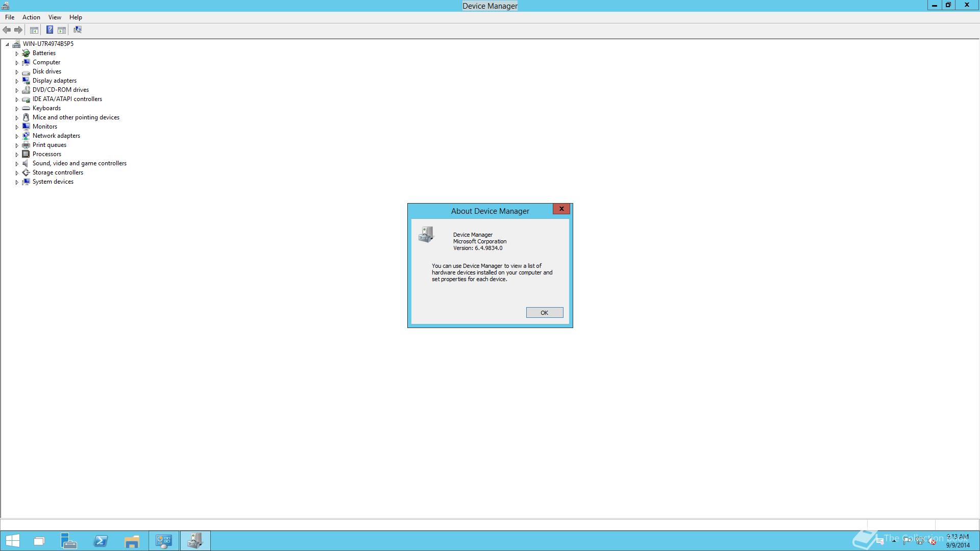This screenshot has width=980, height=551.
Task: Click OK in About Device Manager
Action: 544,313
